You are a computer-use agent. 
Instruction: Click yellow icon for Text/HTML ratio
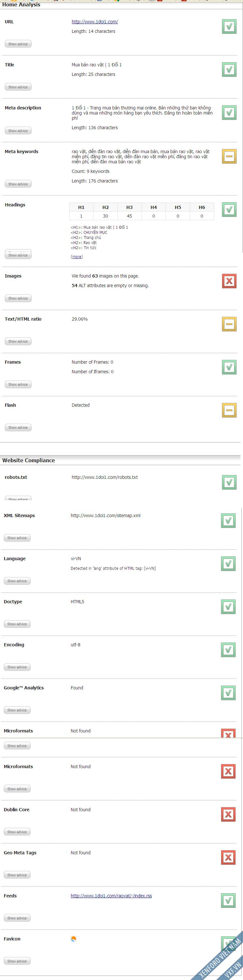coord(229,324)
